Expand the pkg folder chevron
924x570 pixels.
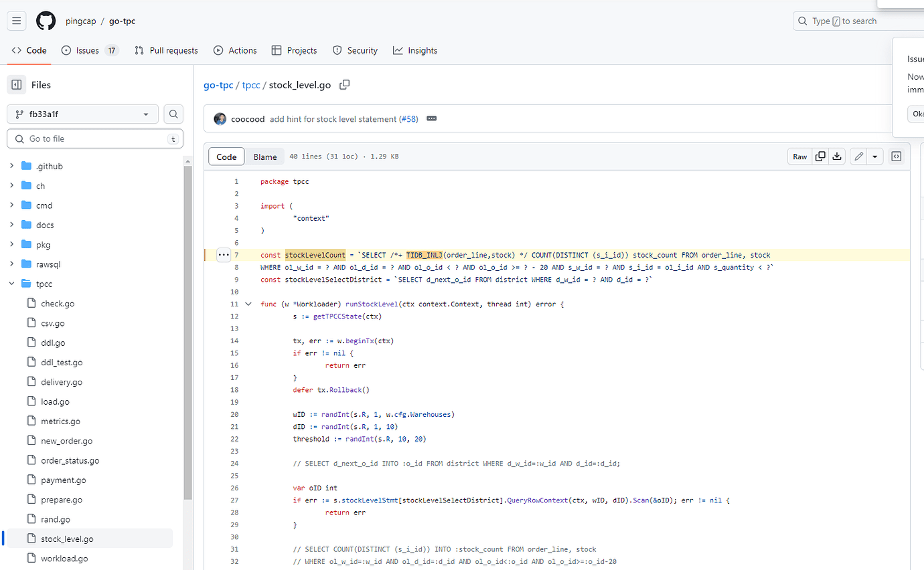click(11, 244)
